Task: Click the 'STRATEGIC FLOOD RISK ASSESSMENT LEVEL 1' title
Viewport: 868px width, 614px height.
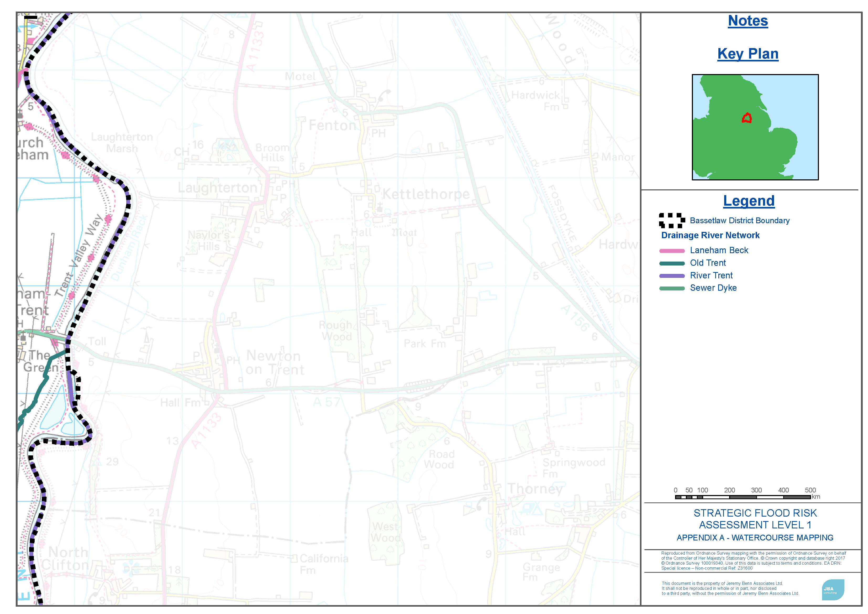Action: (x=755, y=519)
